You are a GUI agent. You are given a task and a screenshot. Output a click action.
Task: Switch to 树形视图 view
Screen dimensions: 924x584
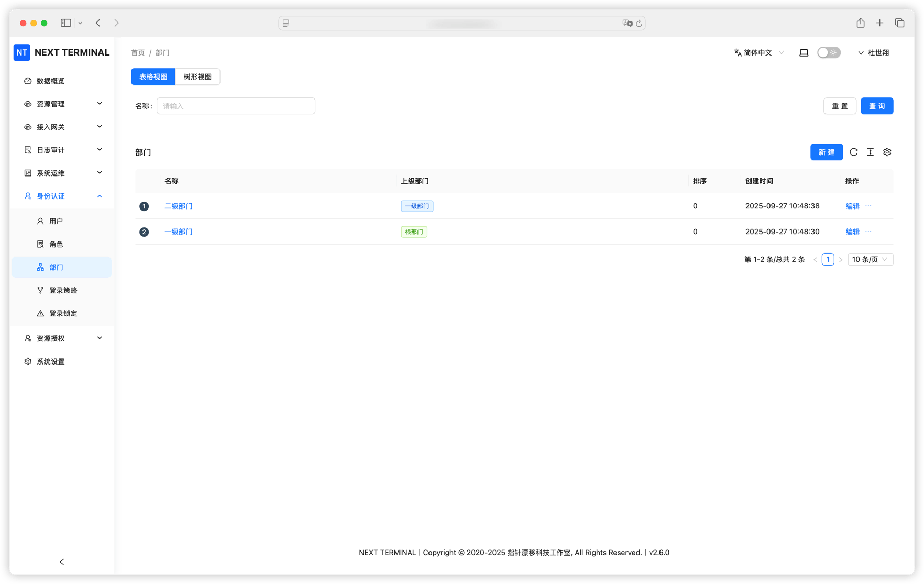(x=197, y=76)
